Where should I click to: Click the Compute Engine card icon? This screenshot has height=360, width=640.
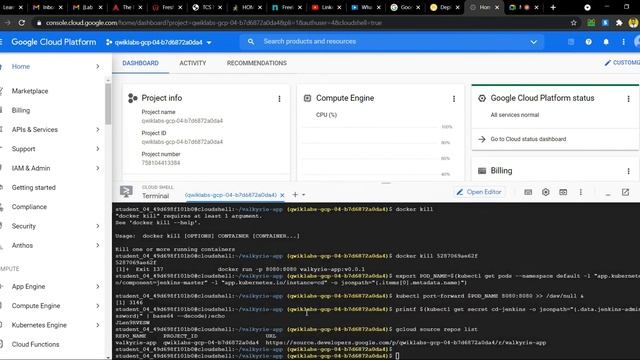[307, 98]
